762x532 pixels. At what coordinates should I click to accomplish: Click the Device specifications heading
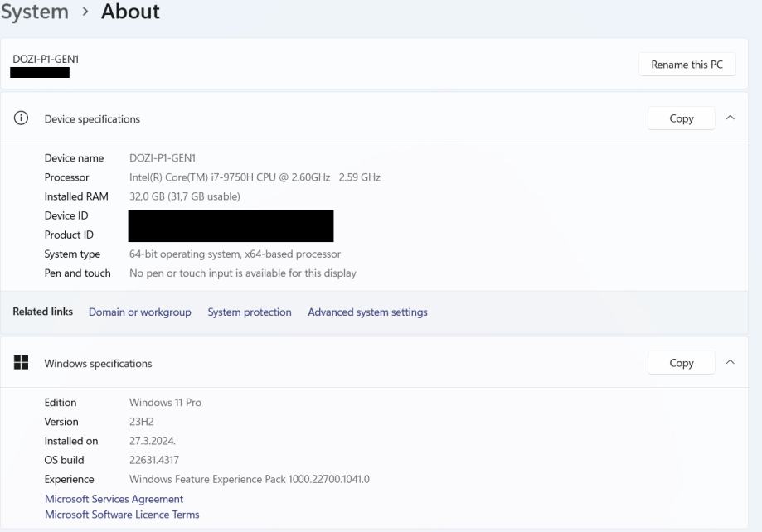[x=92, y=119]
